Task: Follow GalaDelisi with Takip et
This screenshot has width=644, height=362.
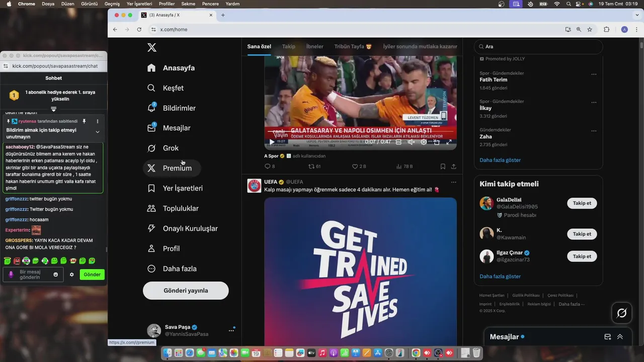Action: pyautogui.click(x=582, y=203)
